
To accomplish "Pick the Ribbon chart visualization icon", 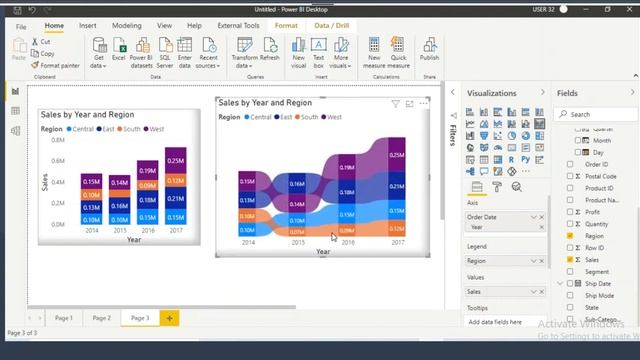I will tap(540, 124).
